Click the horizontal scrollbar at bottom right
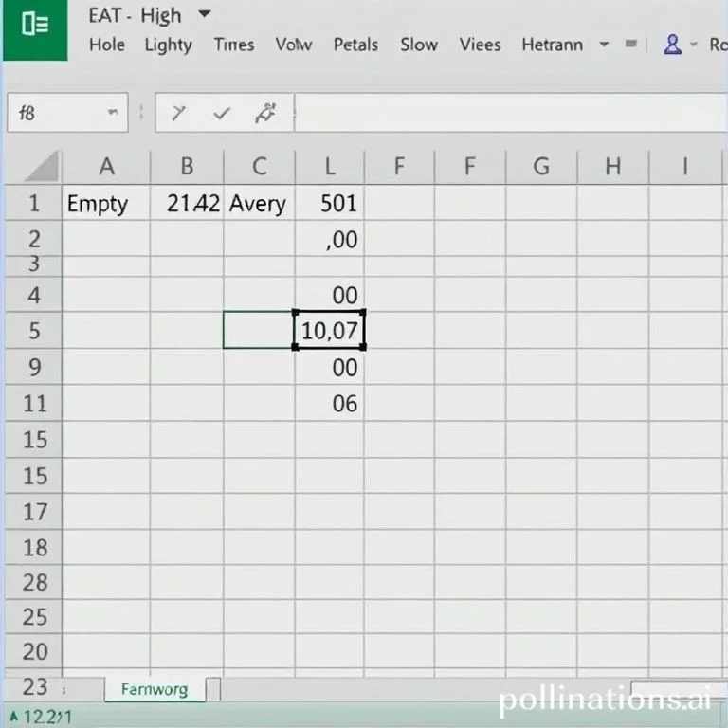The width and height of the screenshot is (728, 728). (678, 689)
